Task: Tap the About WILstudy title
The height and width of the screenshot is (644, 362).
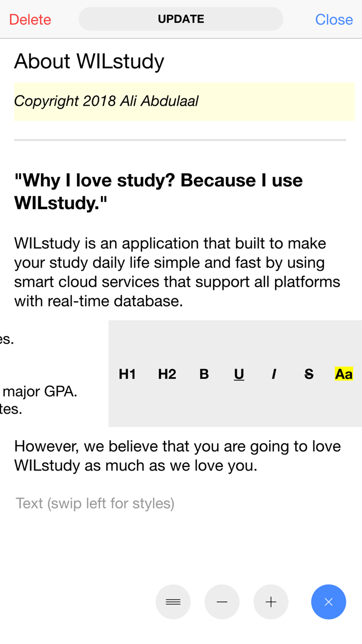Action: (x=89, y=61)
